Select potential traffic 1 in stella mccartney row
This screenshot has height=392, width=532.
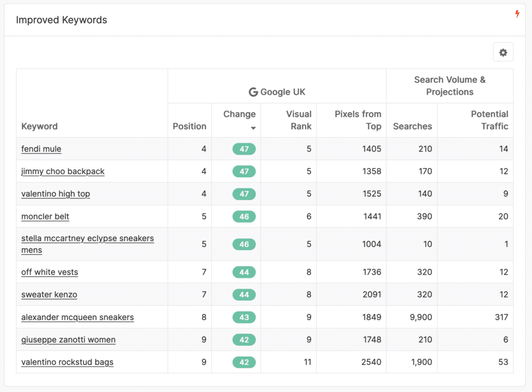pyautogui.click(x=506, y=244)
